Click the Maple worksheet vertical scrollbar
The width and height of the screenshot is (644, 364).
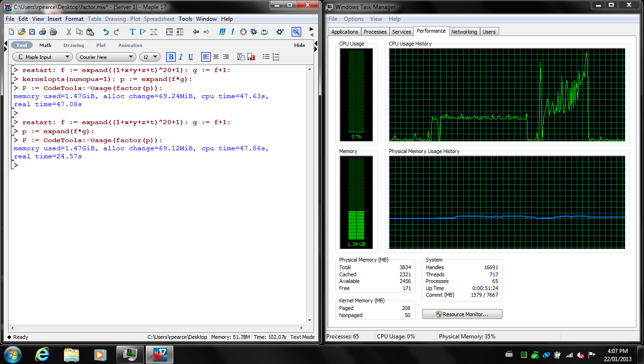tap(310, 195)
